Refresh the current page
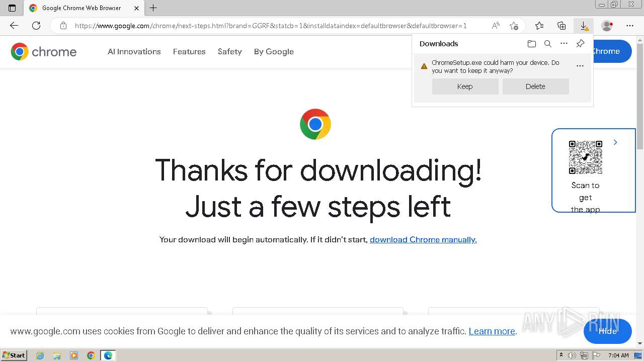Screen dimensions: 644x362 tap(36, 26)
